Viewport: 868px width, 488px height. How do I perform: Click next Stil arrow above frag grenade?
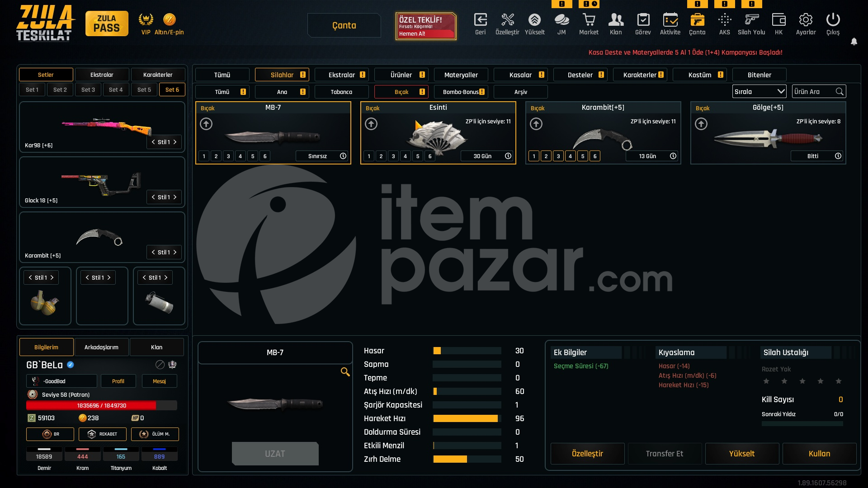point(52,277)
